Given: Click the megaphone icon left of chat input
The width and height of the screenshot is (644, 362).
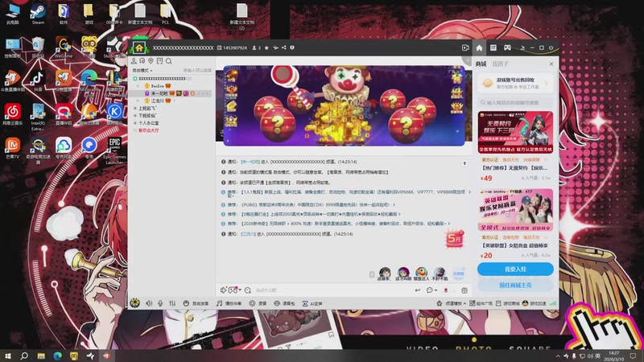Looking at the screenshot, I should click(223, 290).
